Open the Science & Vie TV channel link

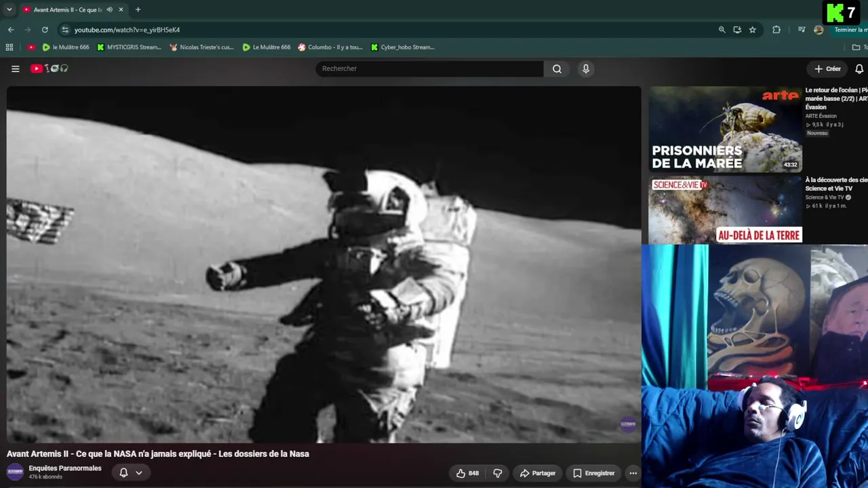[825, 197]
